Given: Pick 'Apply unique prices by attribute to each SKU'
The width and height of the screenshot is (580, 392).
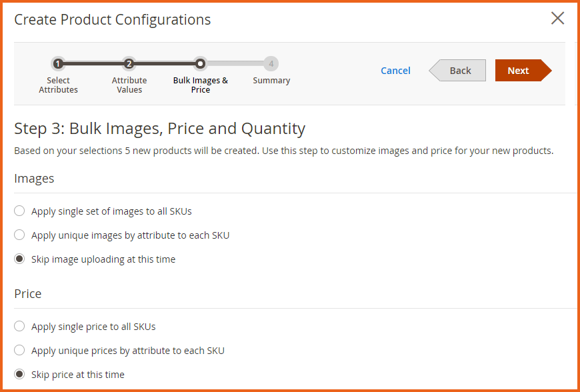Looking at the screenshot, I should click(x=19, y=350).
